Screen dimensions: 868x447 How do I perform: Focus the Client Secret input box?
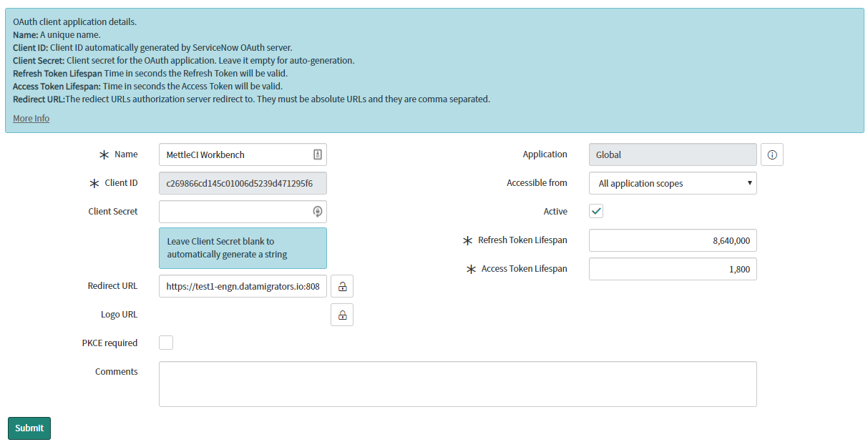point(233,212)
